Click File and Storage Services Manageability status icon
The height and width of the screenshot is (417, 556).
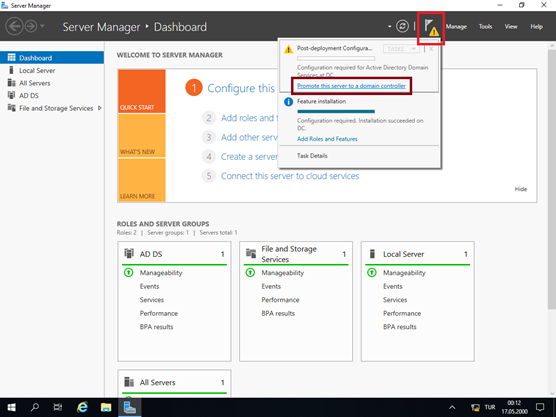[x=250, y=273]
